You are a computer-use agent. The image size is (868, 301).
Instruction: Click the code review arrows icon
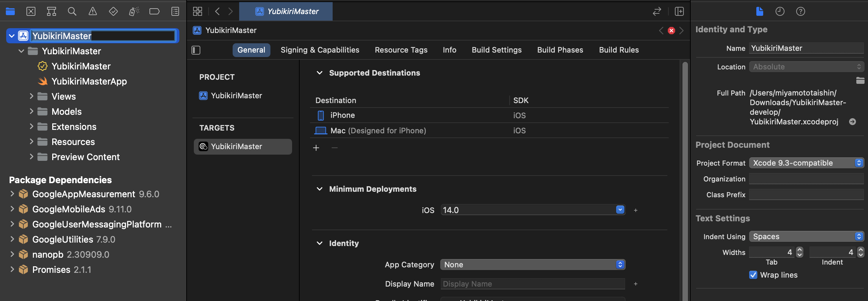click(x=657, y=11)
